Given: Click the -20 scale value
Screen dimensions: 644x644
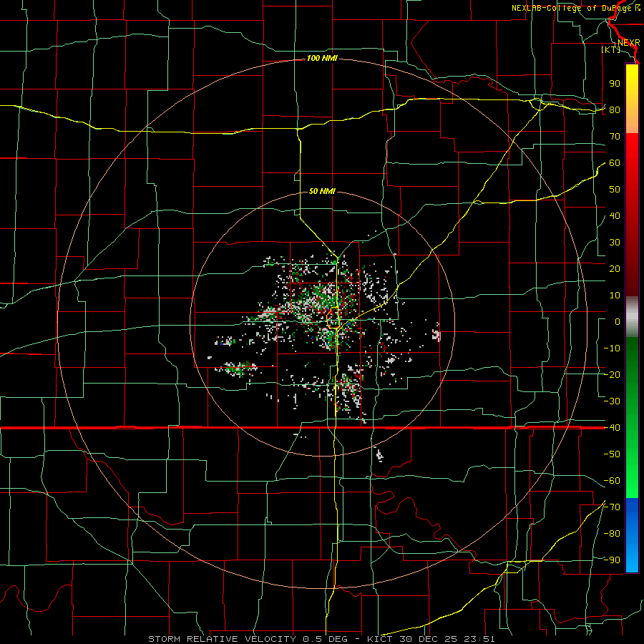Looking at the screenshot, I should click(612, 375).
